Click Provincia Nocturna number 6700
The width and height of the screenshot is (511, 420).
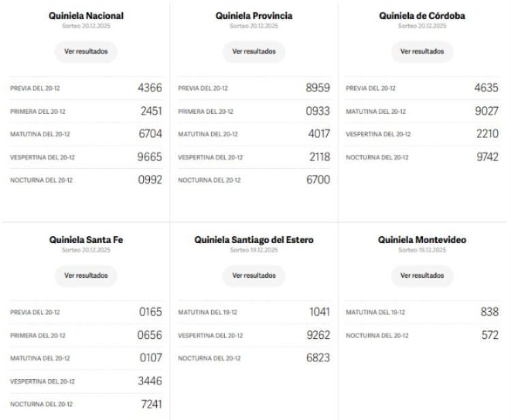318,180
